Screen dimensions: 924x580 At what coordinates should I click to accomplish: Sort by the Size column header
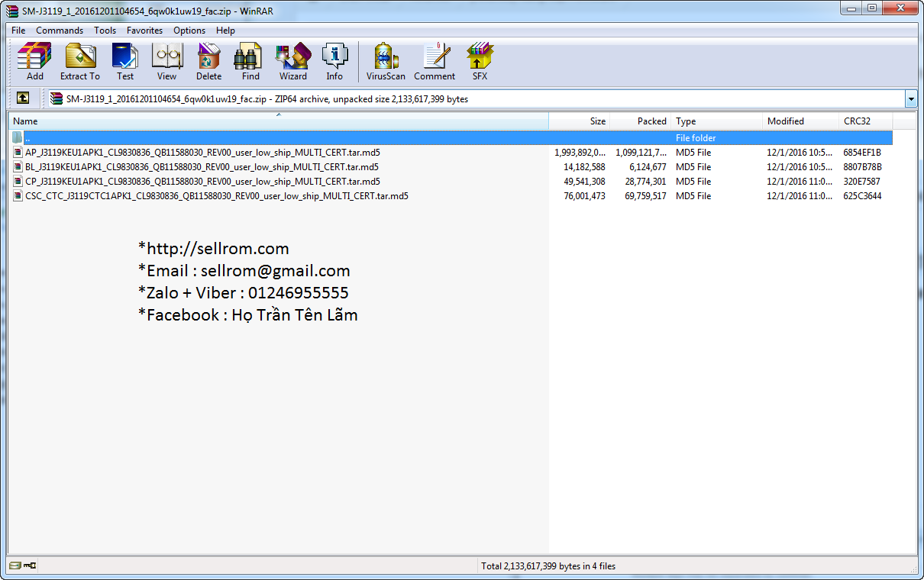pyautogui.click(x=580, y=121)
